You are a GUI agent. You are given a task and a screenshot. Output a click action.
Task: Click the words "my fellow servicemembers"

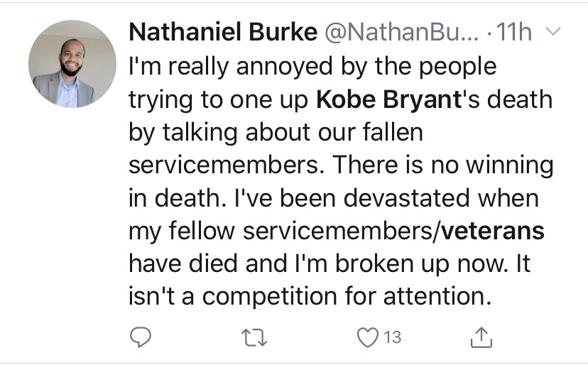click(282, 230)
